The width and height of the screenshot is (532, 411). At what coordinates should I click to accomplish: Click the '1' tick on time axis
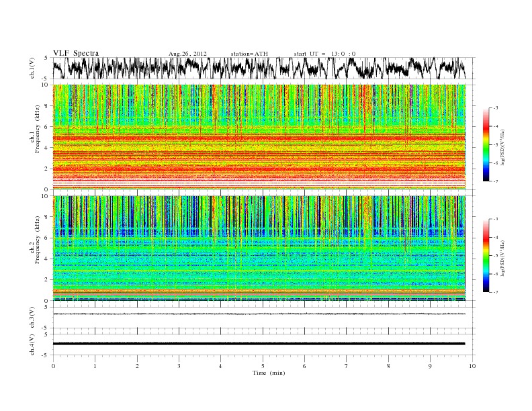coord(95,366)
